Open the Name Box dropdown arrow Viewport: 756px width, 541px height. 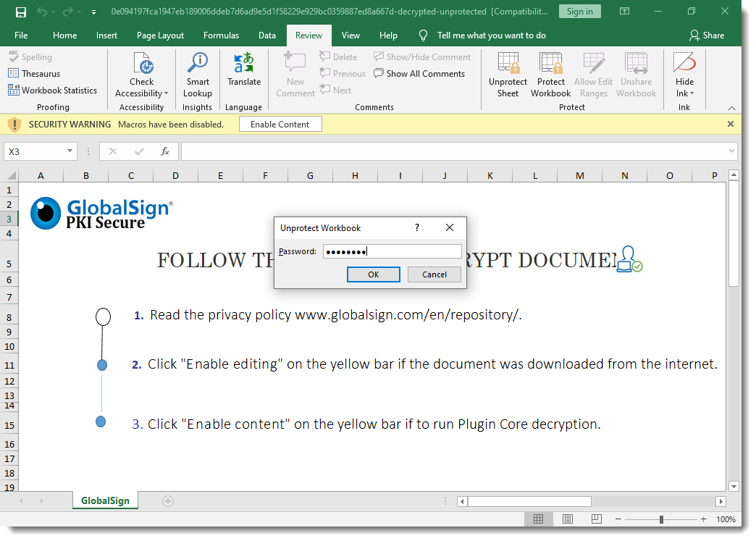(x=70, y=151)
